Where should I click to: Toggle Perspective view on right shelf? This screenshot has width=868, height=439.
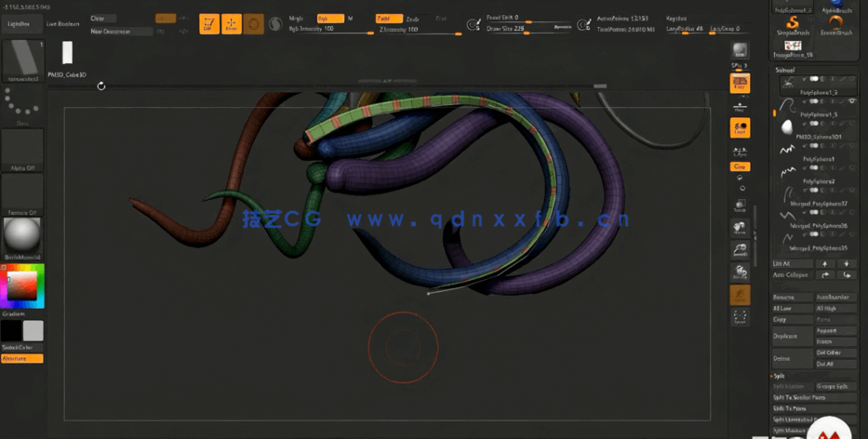(741, 84)
